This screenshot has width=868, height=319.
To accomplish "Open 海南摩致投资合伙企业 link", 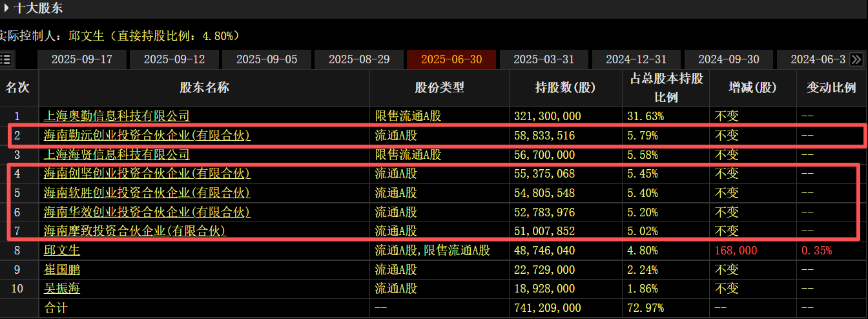I will pos(135,231).
